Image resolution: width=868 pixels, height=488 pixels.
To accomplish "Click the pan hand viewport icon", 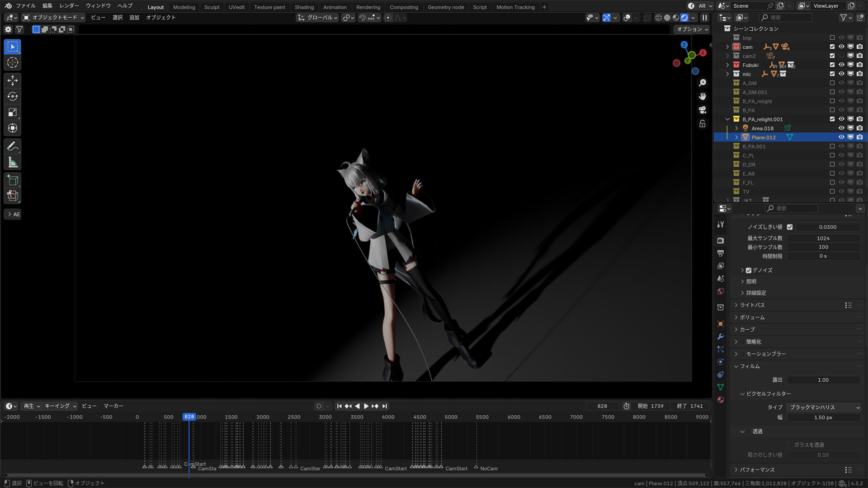I will tap(702, 97).
